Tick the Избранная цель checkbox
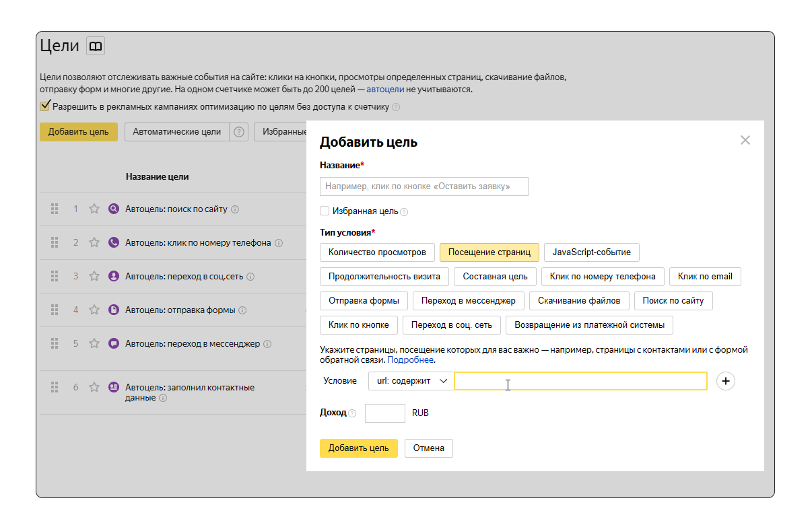812x519 pixels. pyautogui.click(x=325, y=211)
